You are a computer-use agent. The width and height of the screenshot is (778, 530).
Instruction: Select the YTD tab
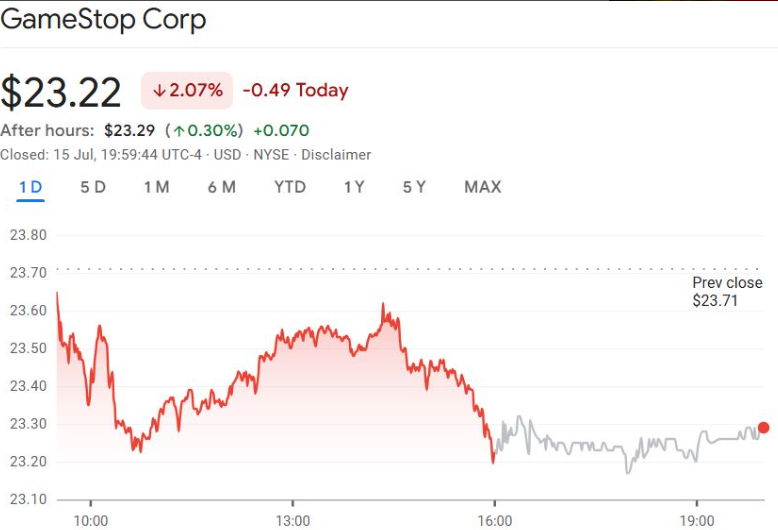point(290,187)
